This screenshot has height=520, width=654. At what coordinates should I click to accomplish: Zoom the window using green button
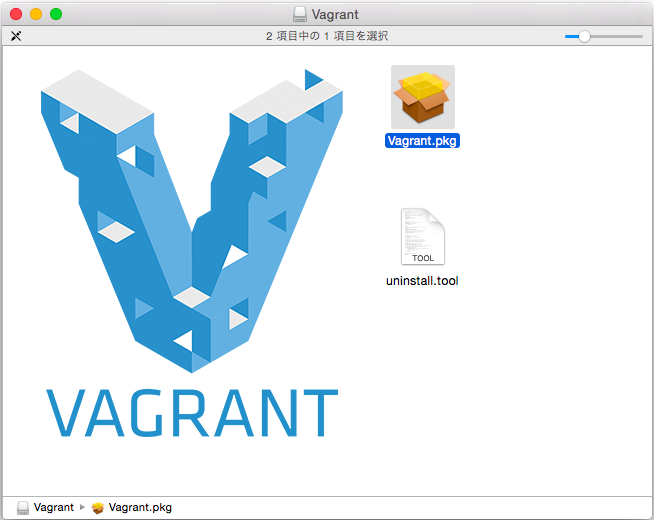[x=56, y=14]
